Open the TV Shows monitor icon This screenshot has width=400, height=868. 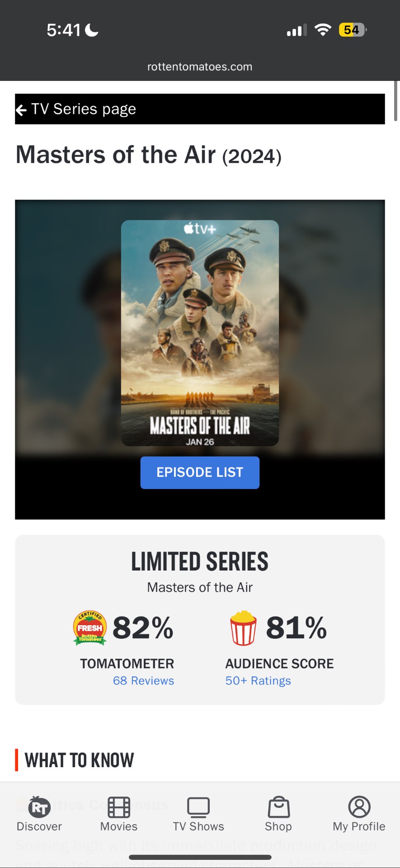(x=198, y=807)
